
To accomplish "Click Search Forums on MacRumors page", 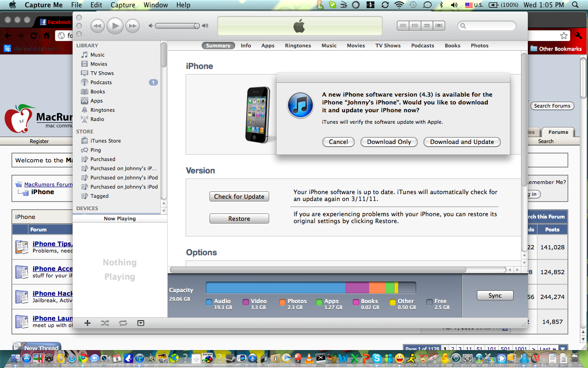I will tap(552, 106).
